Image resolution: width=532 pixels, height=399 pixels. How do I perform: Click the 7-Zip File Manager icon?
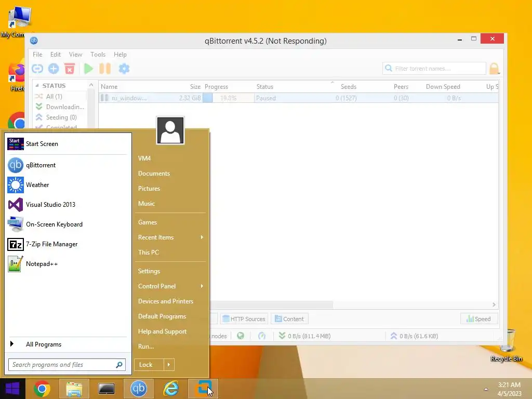click(x=16, y=244)
